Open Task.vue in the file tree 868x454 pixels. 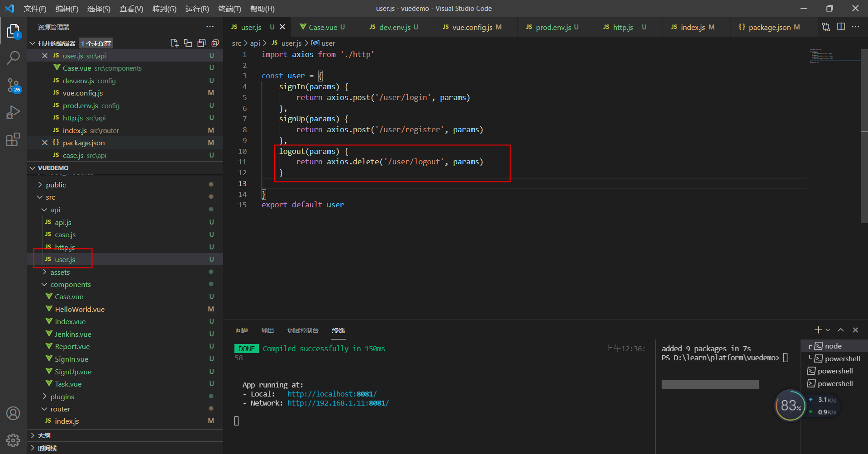pyautogui.click(x=68, y=384)
